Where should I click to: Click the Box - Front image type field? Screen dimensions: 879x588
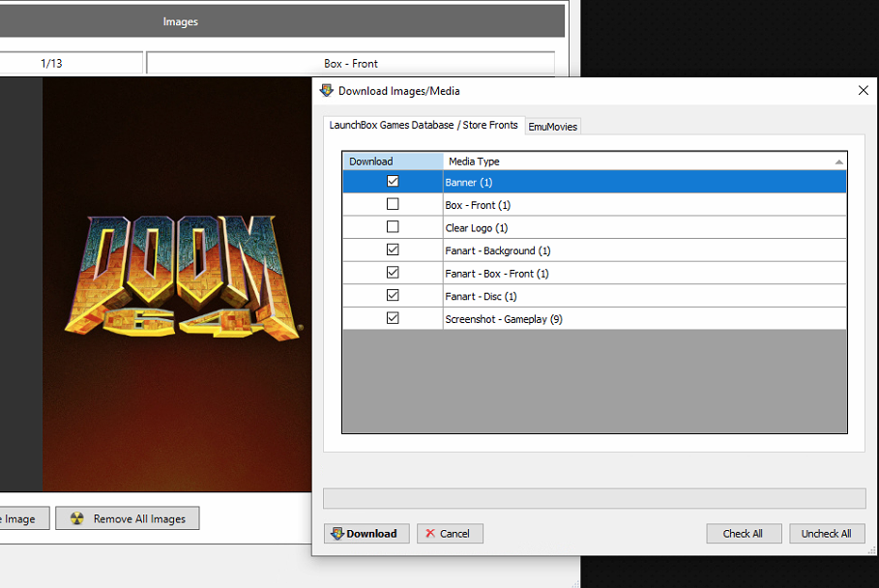350,63
